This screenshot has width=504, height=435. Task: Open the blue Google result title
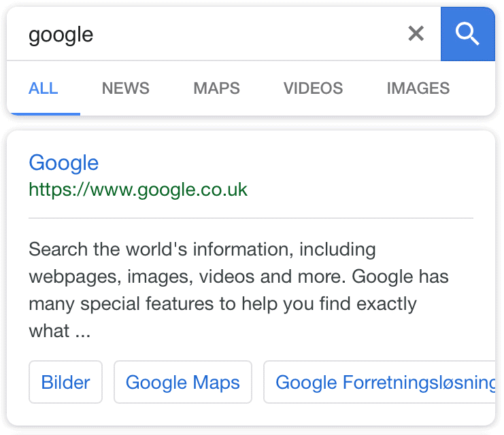pyautogui.click(x=64, y=163)
